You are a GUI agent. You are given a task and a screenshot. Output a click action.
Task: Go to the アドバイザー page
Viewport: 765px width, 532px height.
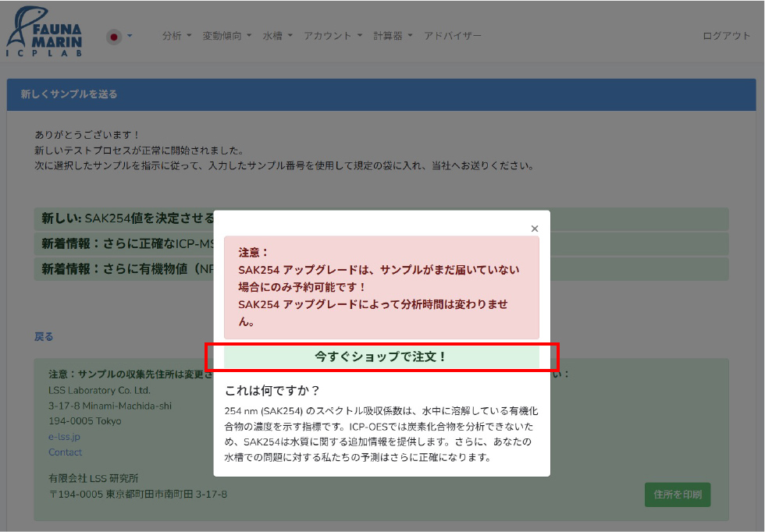452,36
